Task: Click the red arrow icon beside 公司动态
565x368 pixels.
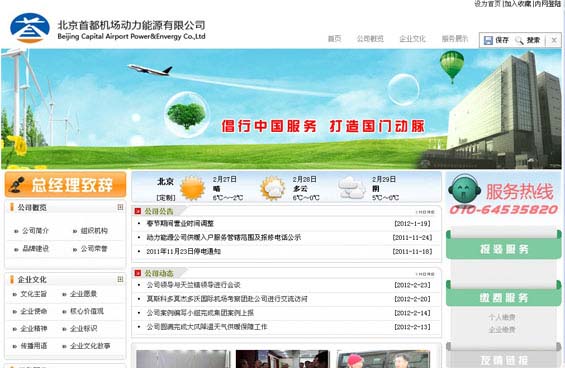Action: click(x=137, y=273)
